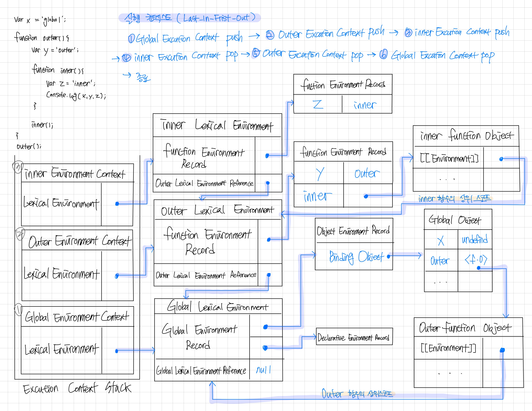Click "Lexical Environment" in inner Environment Context
532x411 pixels.
[x=61, y=203]
